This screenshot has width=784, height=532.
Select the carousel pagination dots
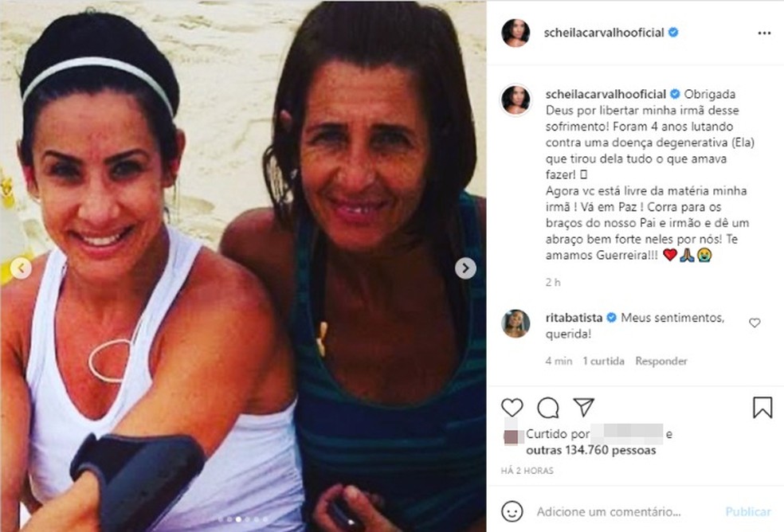(x=244, y=519)
